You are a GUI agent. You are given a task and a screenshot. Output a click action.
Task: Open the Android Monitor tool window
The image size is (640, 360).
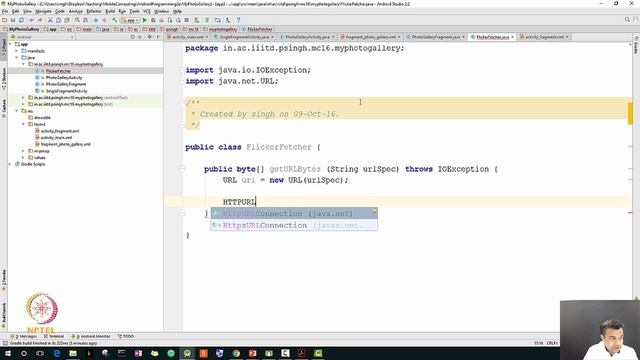(x=91, y=336)
